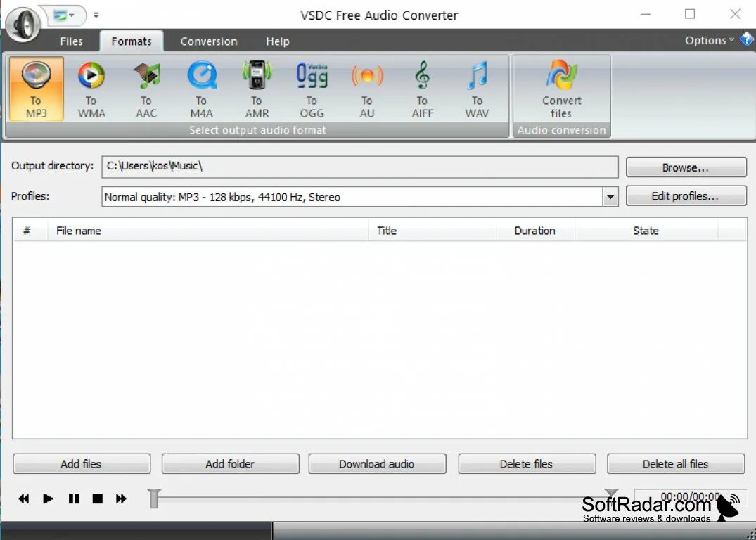Click the Browse... button

click(686, 167)
